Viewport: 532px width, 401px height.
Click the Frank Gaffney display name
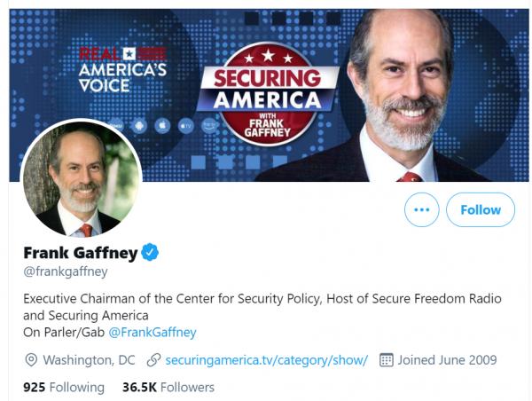[x=80, y=253]
